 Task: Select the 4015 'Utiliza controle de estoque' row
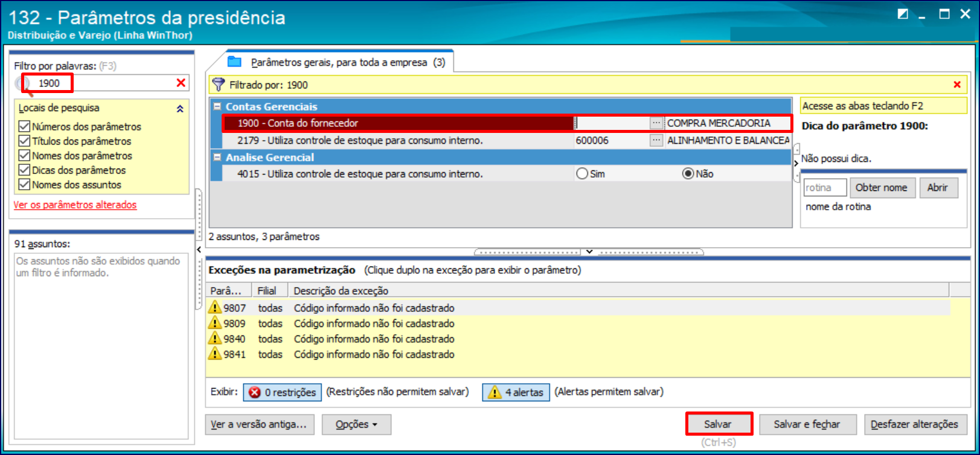501,173
